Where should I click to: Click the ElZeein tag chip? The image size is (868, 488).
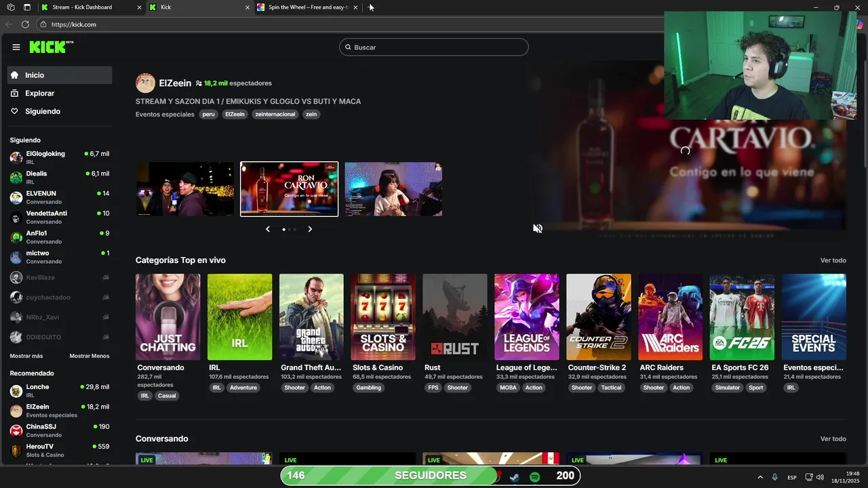pos(235,115)
